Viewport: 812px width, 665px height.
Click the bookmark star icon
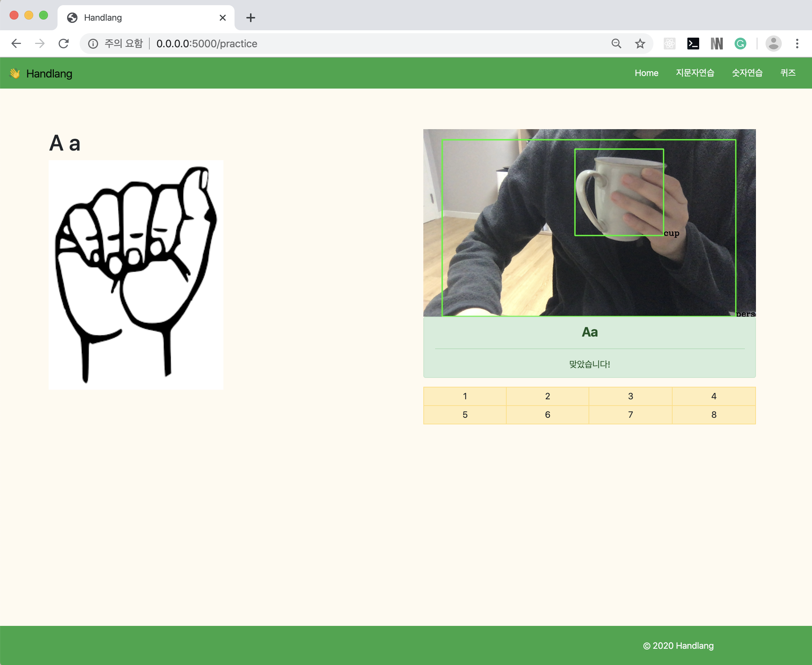pyautogui.click(x=640, y=44)
